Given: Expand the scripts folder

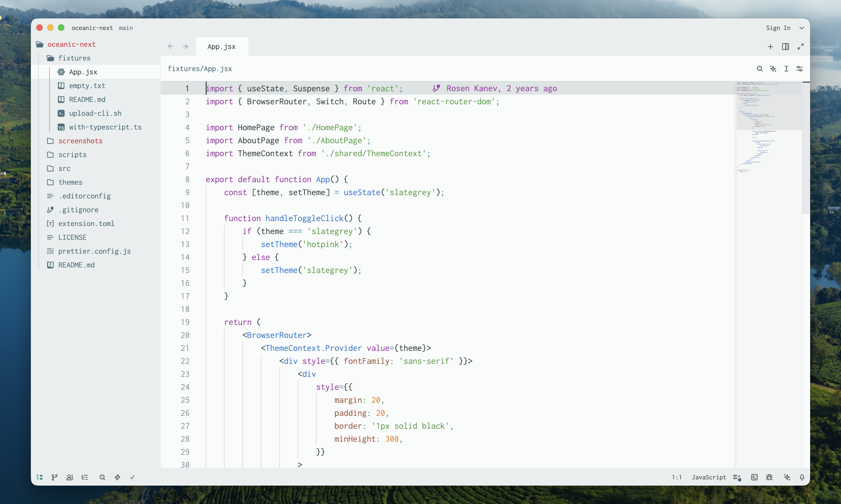Looking at the screenshot, I should click(96, 155).
